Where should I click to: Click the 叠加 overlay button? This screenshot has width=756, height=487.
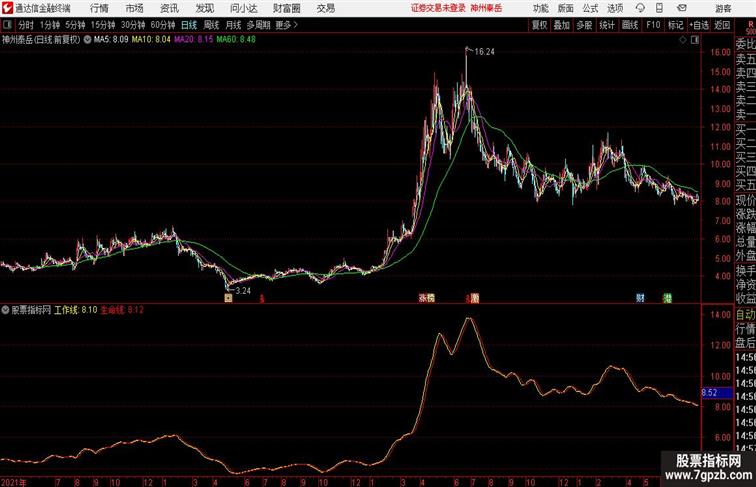click(x=562, y=25)
